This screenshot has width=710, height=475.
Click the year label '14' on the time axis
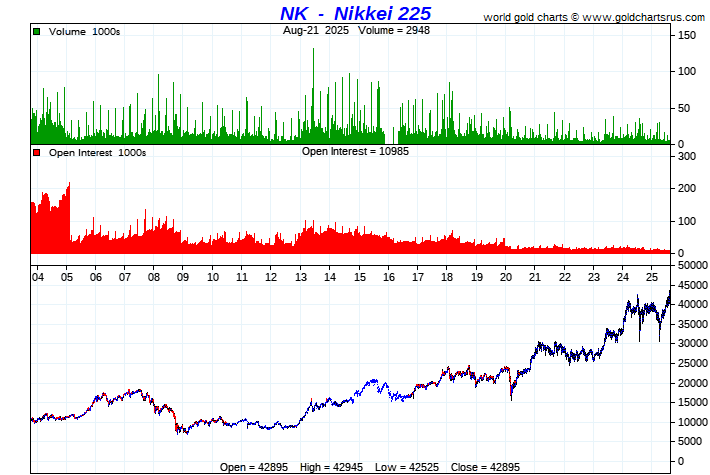(x=330, y=277)
